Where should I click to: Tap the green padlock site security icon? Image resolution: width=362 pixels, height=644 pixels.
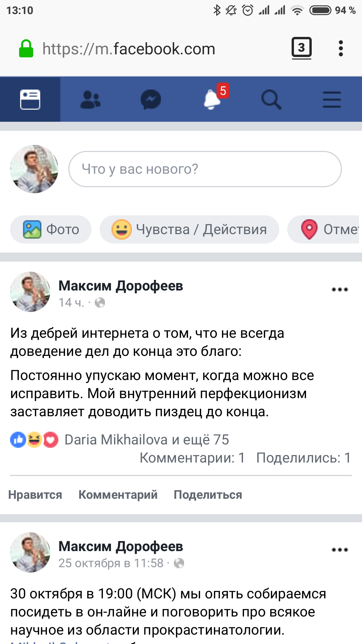26,49
